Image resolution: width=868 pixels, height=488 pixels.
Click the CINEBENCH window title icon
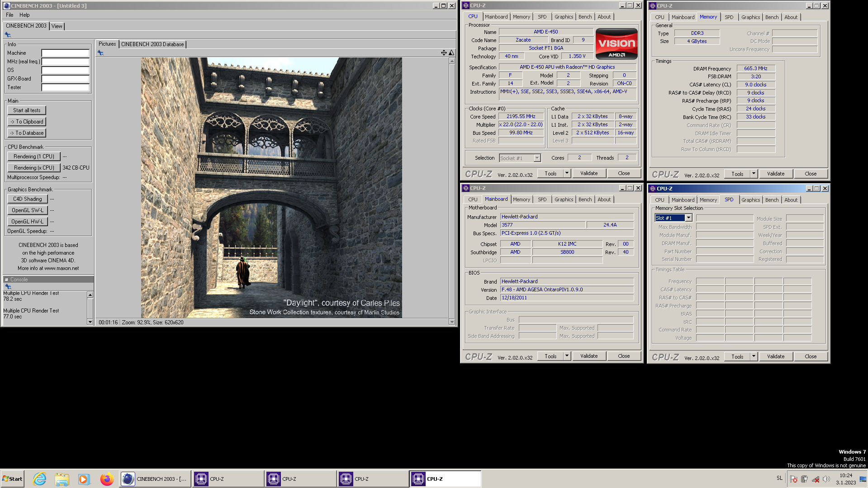tap(6, 6)
